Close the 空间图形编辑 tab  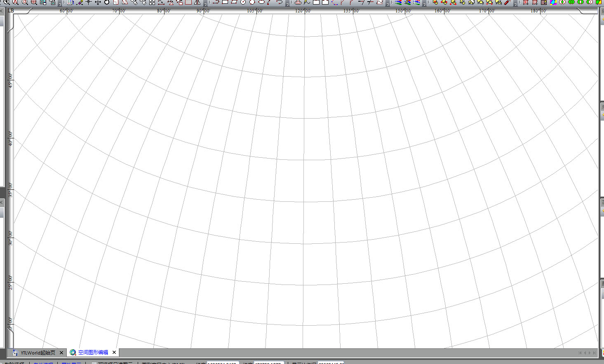point(114,352)
